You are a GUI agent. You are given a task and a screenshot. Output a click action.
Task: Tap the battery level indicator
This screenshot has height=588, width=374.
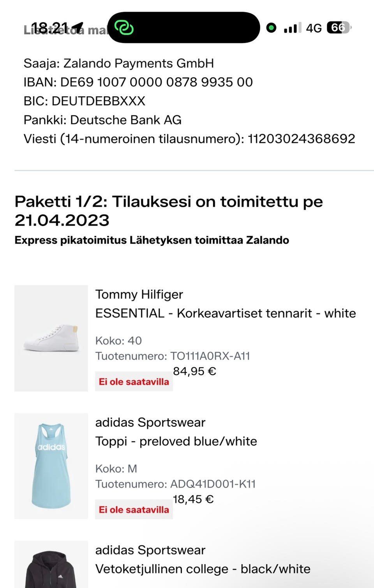[339, 28]
